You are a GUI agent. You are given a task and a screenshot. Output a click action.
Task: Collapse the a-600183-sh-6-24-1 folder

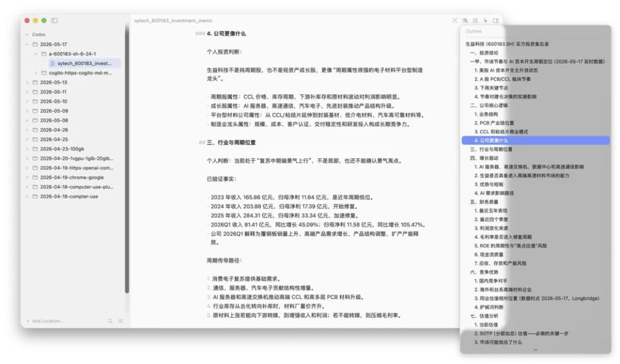[x=36, y=54]
